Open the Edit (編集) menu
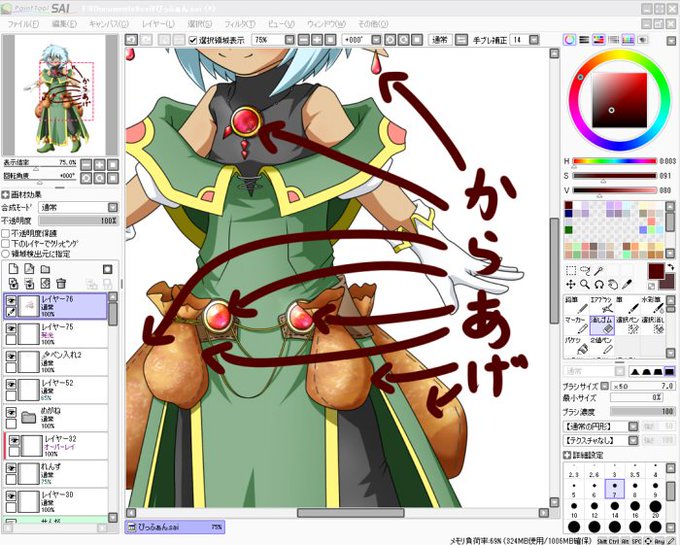Image resolution: width=680 pixels, height=545 pixels. (x=65, y=24)
